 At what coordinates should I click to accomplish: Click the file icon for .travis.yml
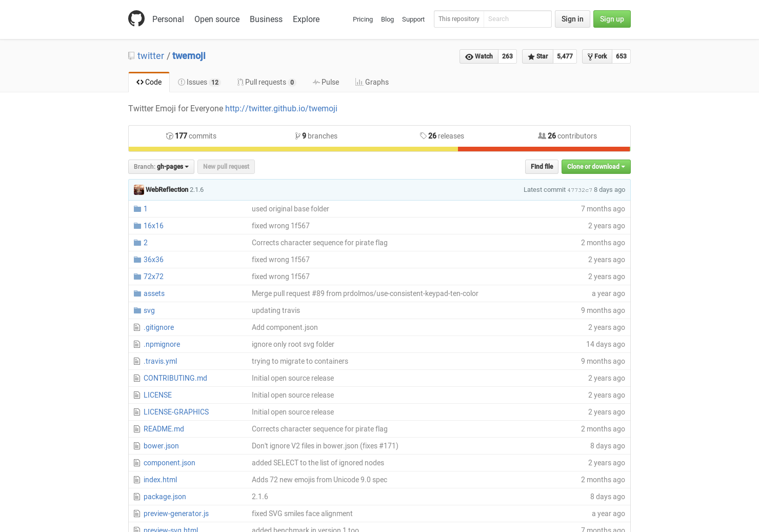[137, 361]
